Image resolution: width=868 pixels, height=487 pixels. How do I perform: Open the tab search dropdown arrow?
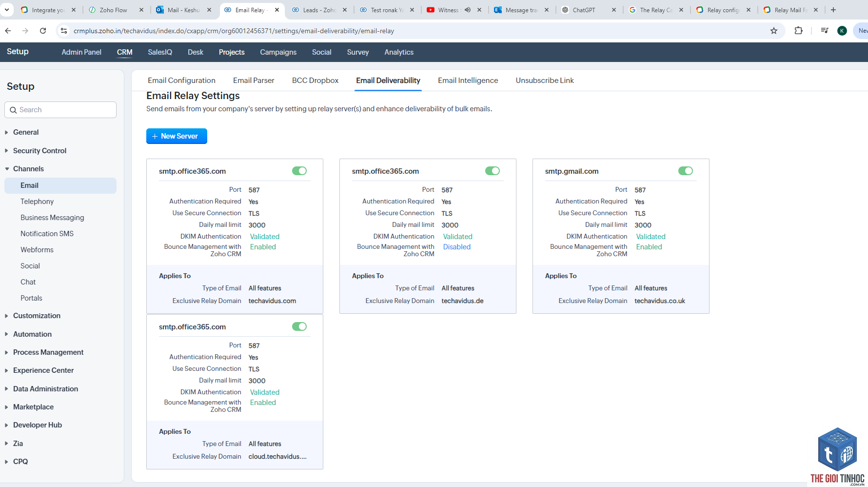7,10
